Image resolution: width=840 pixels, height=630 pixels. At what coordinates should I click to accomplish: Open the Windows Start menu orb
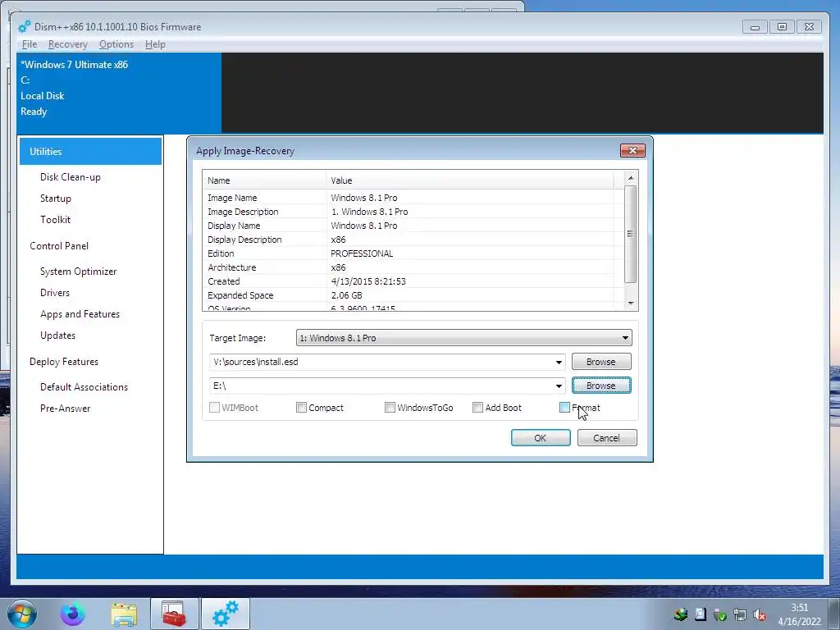[x=22, y=614]
